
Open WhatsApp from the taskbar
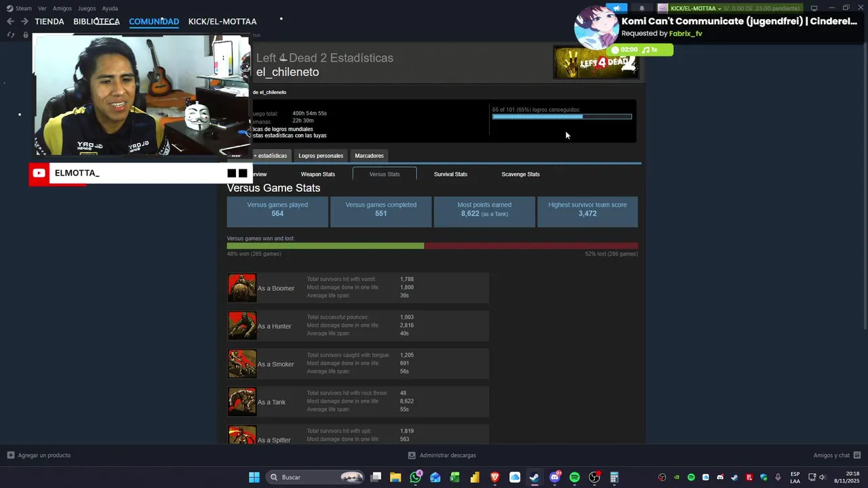pyautogui.click(x=416, y=477)
